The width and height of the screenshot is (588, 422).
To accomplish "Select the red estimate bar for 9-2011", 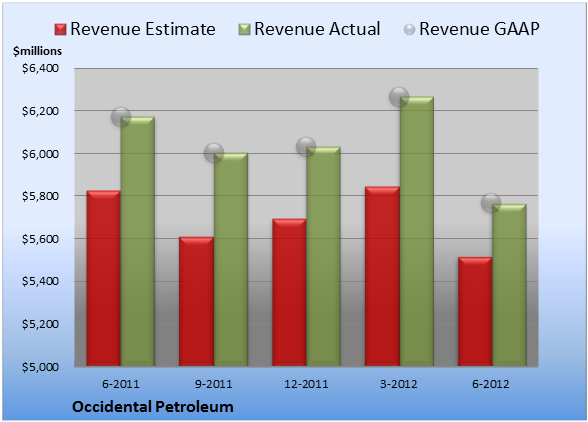I will click(x=196, y=301).
